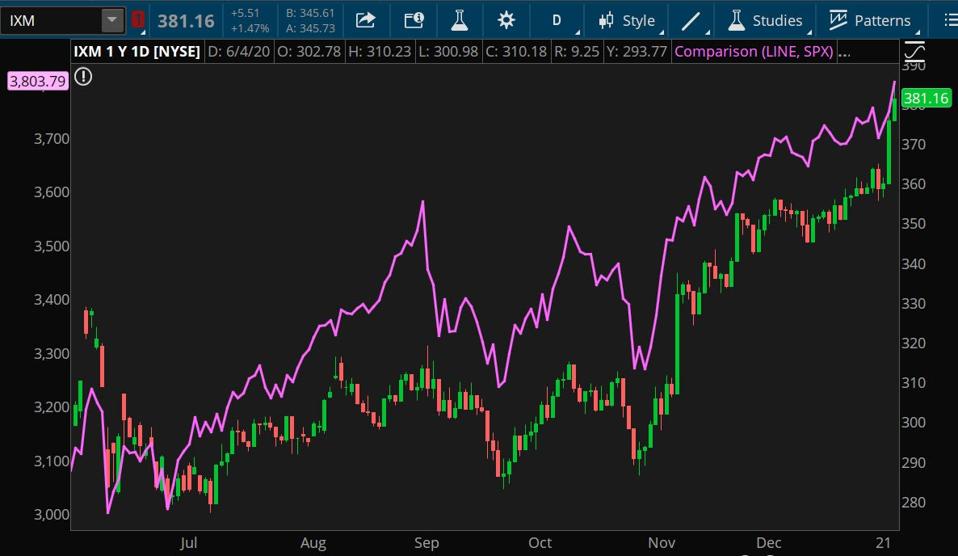The width and height of the screenshot is (958, 556).
Task: Click the 21 year label on time axis
Action: pos(883,543)
